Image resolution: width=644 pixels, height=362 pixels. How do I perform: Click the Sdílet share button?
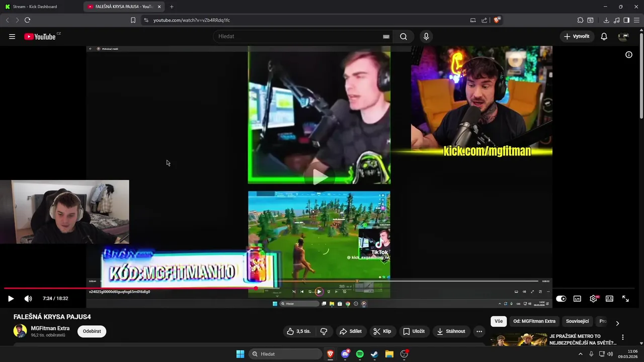[x=351, y=331]
